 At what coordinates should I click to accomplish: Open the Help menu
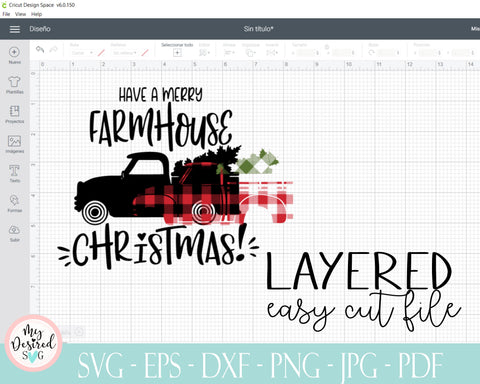(36, 14)
